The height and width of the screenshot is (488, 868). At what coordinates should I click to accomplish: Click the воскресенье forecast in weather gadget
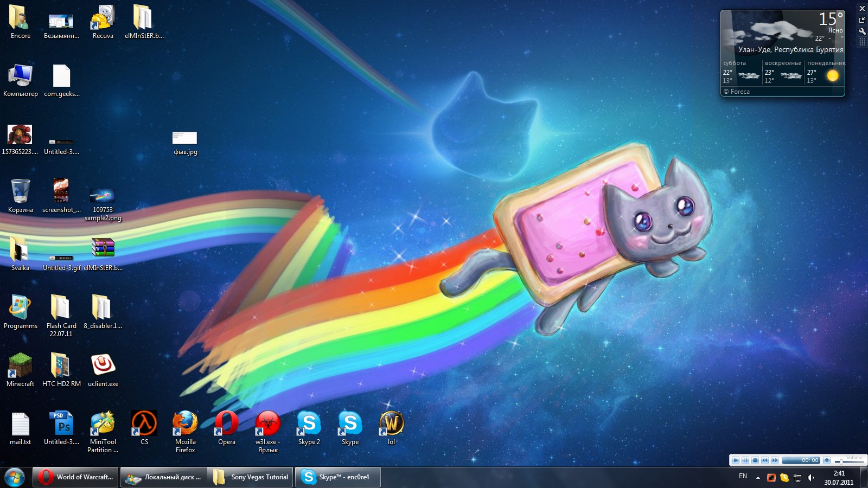783,72
